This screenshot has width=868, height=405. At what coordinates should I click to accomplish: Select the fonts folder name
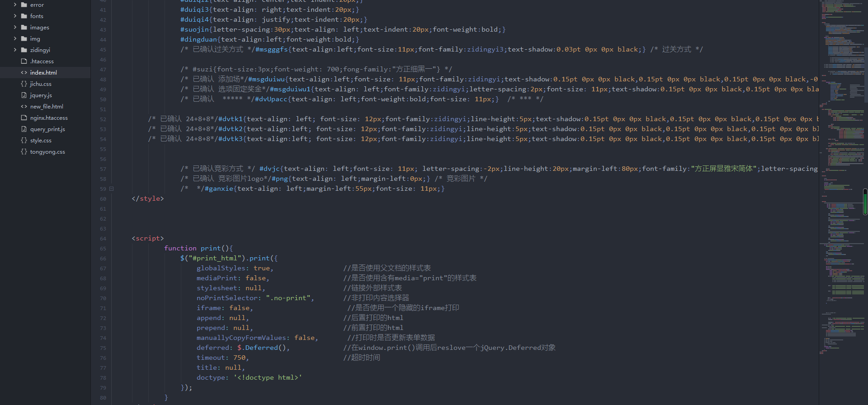[37, 16]
